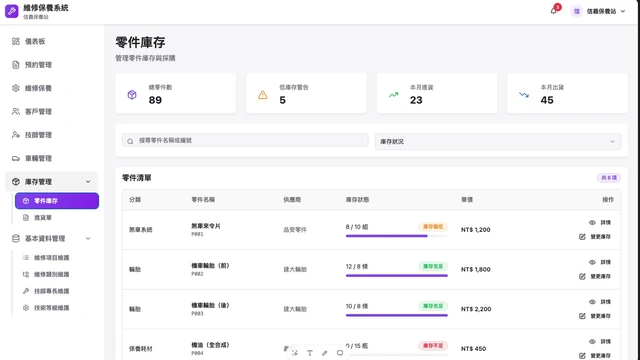View 詳情 for 機油（全合成）
The image size is (640, 360).
[x=600, y=341]
